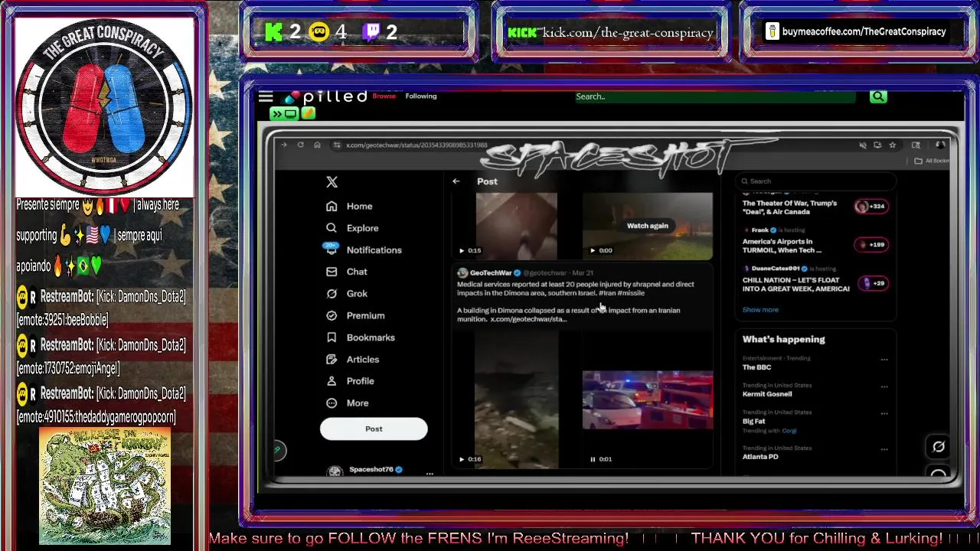Click the Explore magnifier icon
The image size is (980, 551).
point(332,228)
